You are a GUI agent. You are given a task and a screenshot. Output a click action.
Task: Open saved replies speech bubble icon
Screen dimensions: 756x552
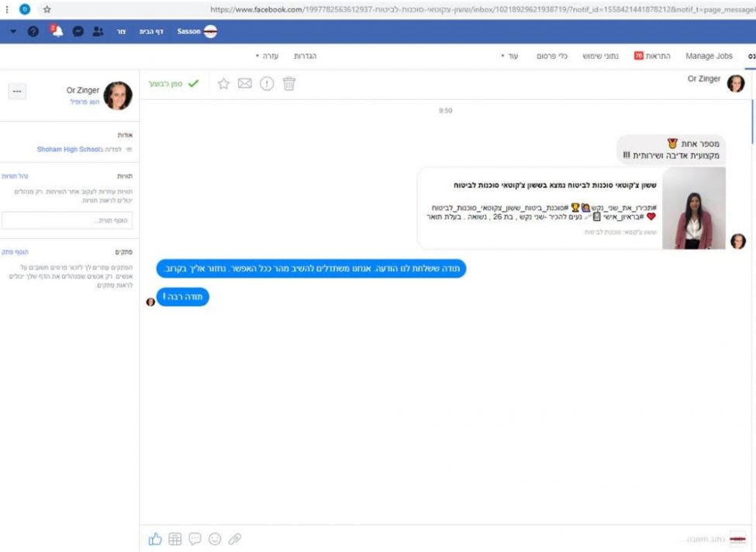point(195,538)
